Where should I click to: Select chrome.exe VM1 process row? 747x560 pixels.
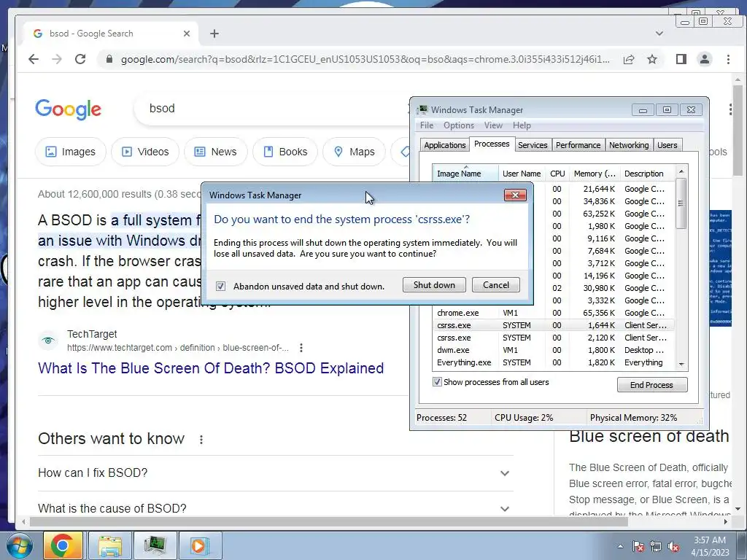(553, 313)
